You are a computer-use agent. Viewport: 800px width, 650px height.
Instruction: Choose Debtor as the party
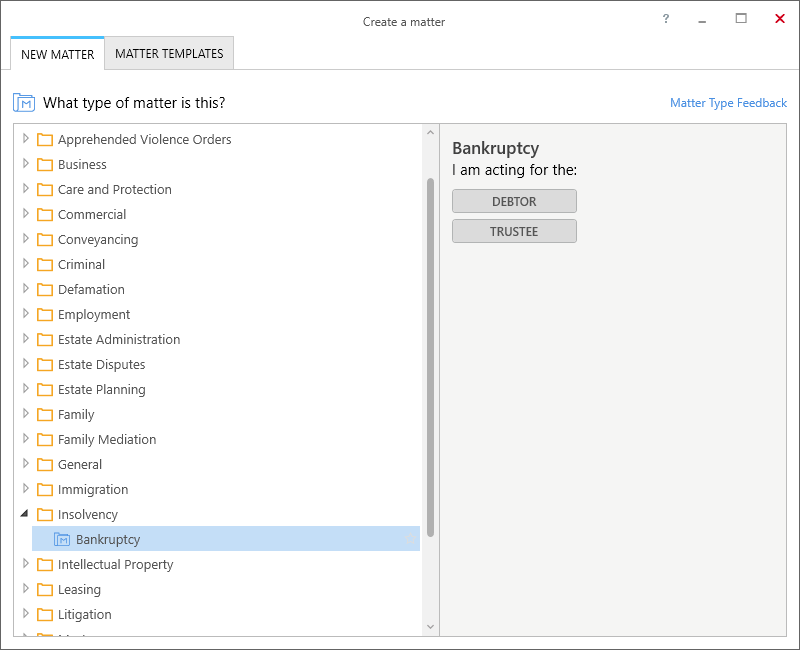click(514, 202)
